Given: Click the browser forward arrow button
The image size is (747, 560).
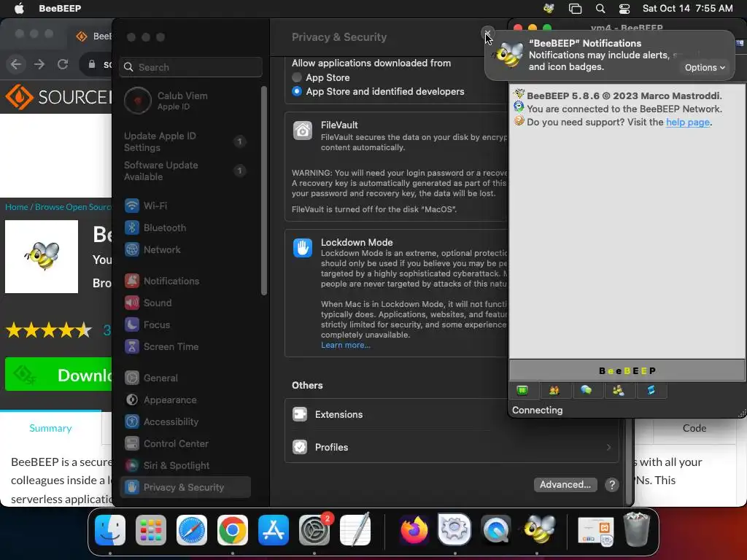Looking at the screenshot, I should [39, 64].
